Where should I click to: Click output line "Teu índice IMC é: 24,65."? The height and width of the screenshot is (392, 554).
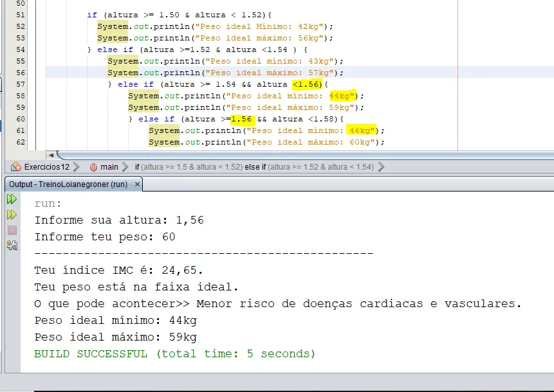coord(118,271)
